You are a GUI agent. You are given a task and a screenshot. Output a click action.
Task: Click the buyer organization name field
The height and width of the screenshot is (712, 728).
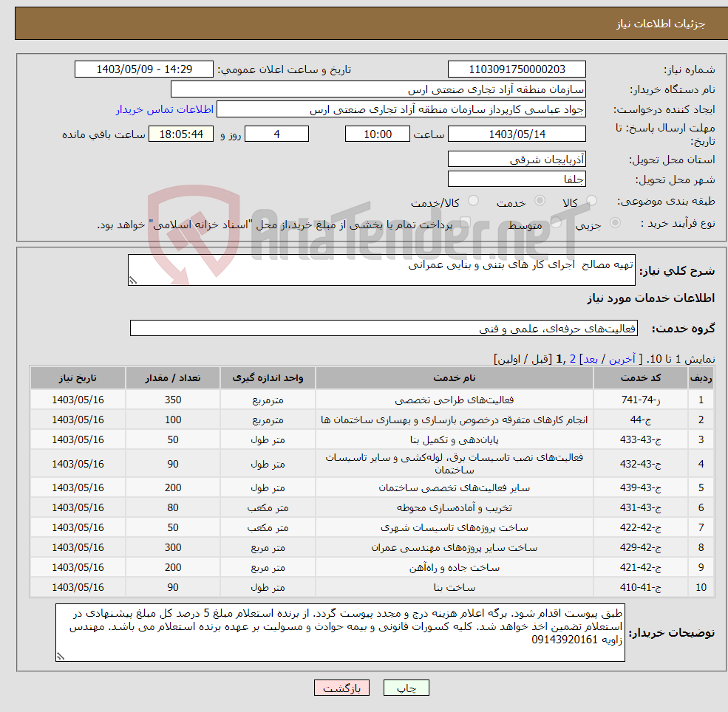pyautogui.click(x=378, y=89)
